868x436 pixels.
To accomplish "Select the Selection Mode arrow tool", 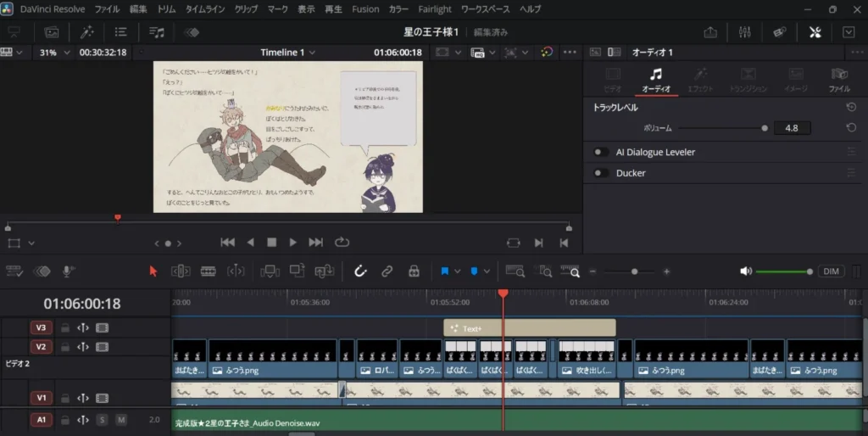I will coord(153,271).
